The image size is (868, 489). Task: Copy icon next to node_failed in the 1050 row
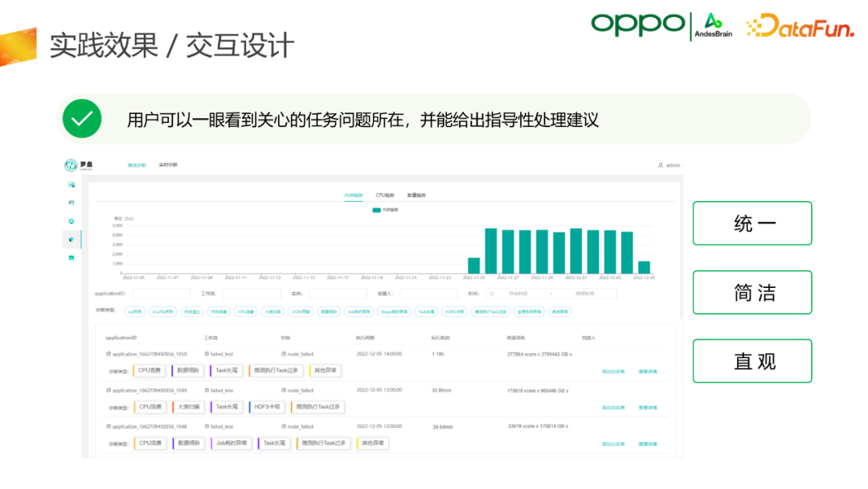tap(284, 354)
